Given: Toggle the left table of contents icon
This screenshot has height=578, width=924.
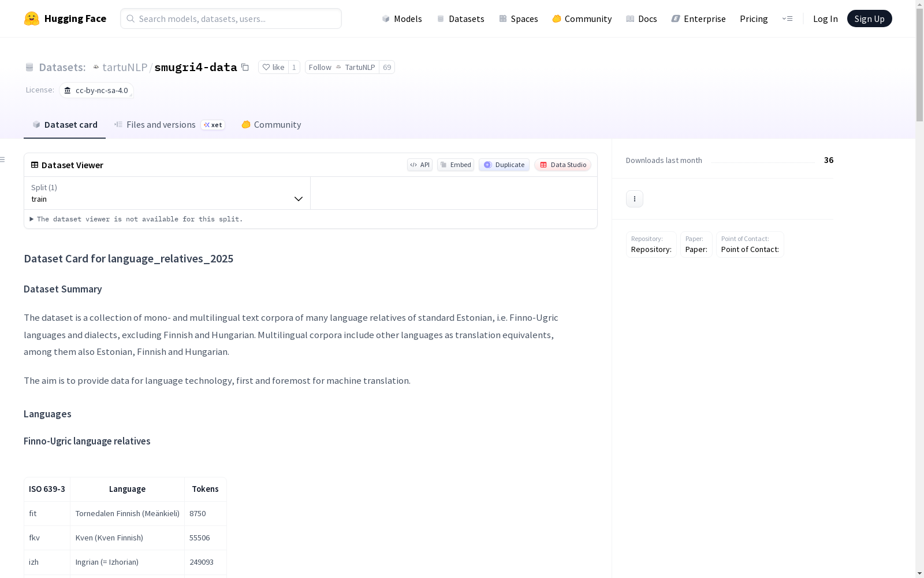Looking at the screenshot, I should coord(3,160).
